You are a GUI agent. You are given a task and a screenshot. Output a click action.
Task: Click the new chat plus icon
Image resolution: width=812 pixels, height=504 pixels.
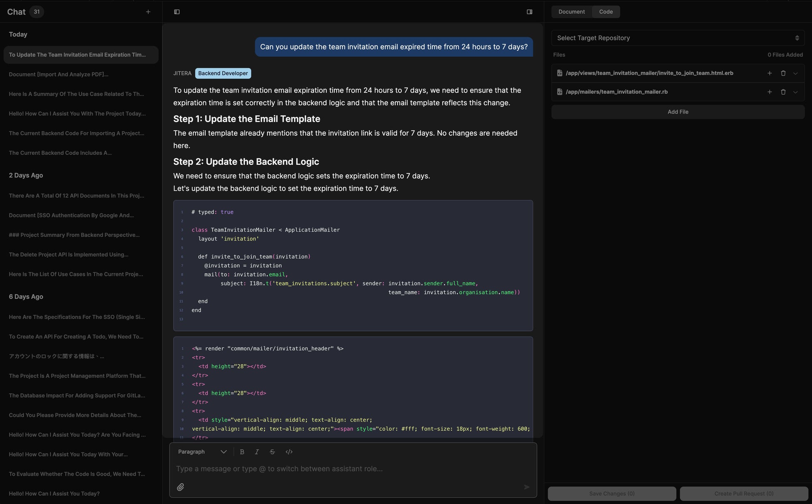pos(148,12)
